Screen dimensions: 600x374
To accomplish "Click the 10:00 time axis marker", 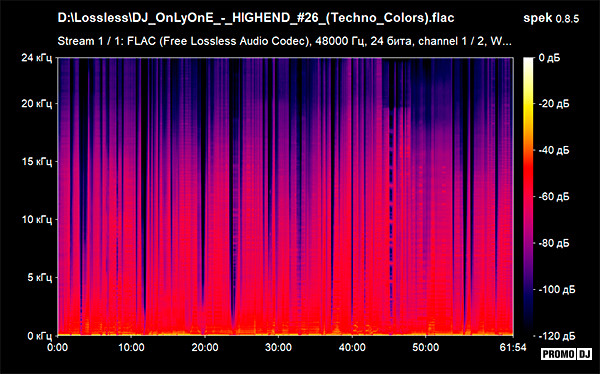I will coord(131,348).
